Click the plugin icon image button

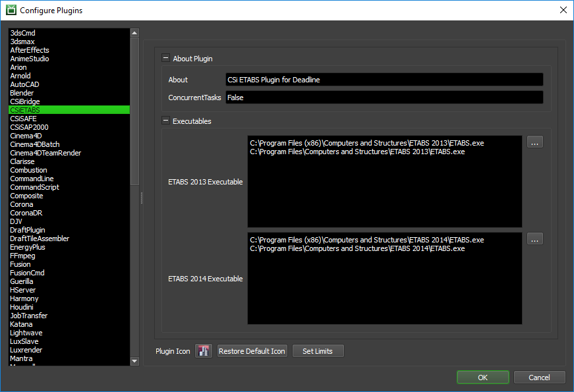(x=204, y=351)
